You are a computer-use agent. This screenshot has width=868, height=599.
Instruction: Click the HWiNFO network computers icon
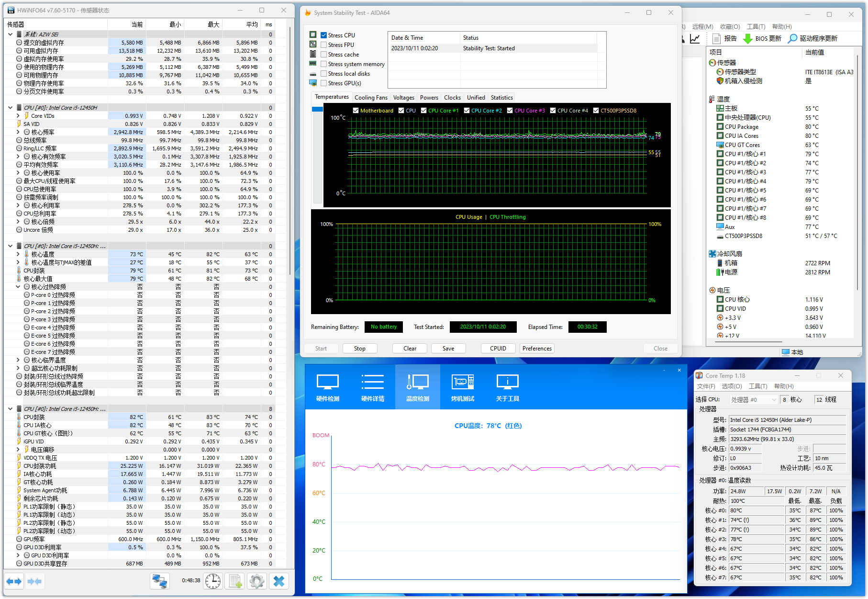159,581
